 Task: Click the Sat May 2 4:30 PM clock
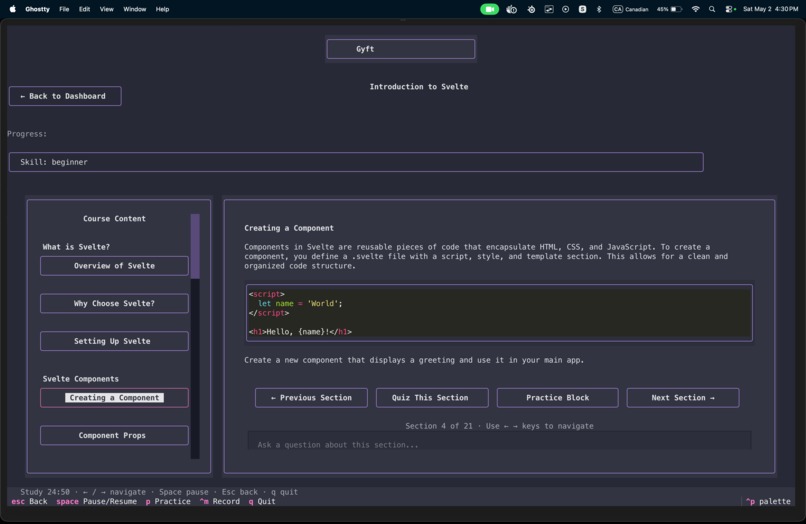click(x=770, y=9)
